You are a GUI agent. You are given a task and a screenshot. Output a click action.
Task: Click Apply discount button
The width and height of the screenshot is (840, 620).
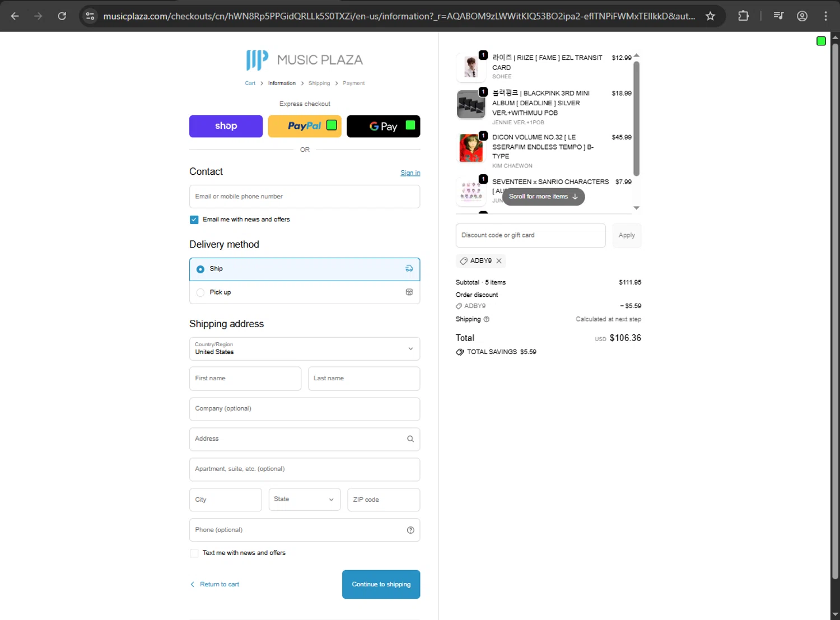point(627,235)
